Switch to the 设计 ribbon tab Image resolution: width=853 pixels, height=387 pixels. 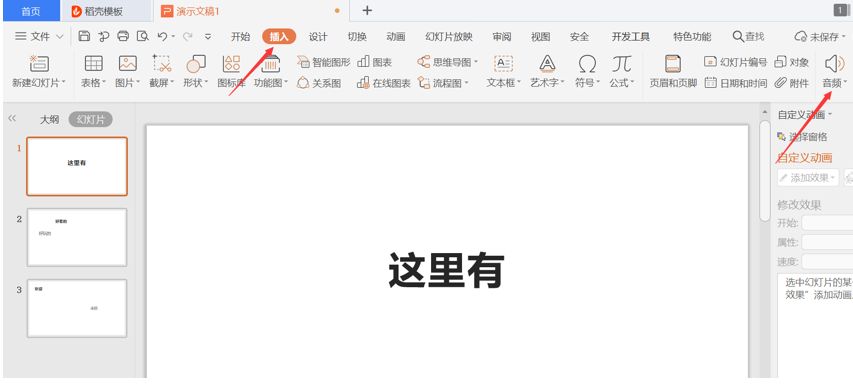point(318,36)
